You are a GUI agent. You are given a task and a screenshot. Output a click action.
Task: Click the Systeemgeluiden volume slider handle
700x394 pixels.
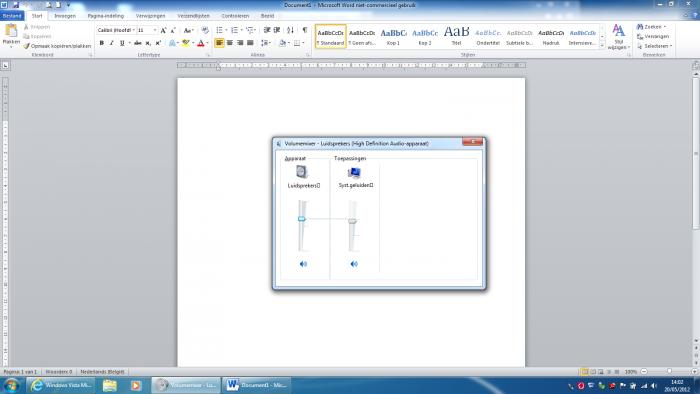[x=353, y=221]
